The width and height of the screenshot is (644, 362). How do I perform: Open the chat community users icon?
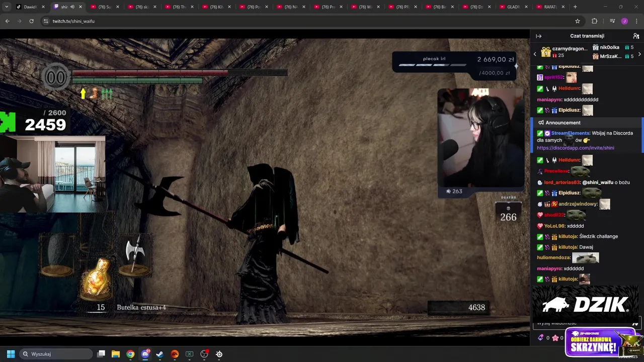636,36
